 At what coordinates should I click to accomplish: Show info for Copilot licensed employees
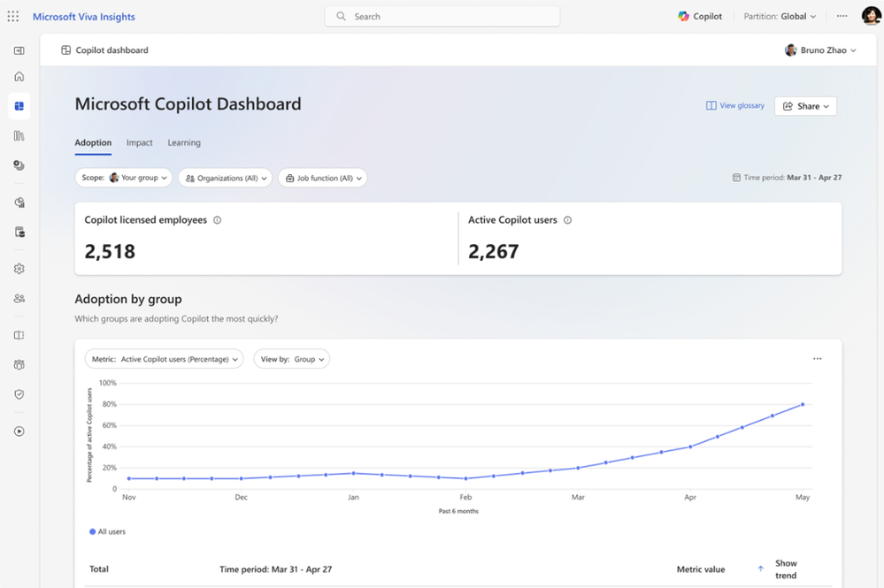(217, 220)
